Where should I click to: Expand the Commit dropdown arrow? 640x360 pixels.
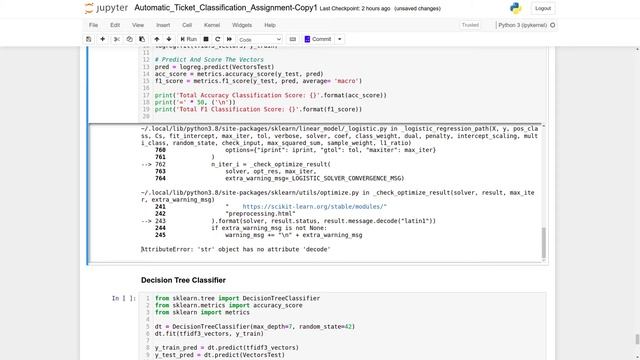(x=340, y=39)
